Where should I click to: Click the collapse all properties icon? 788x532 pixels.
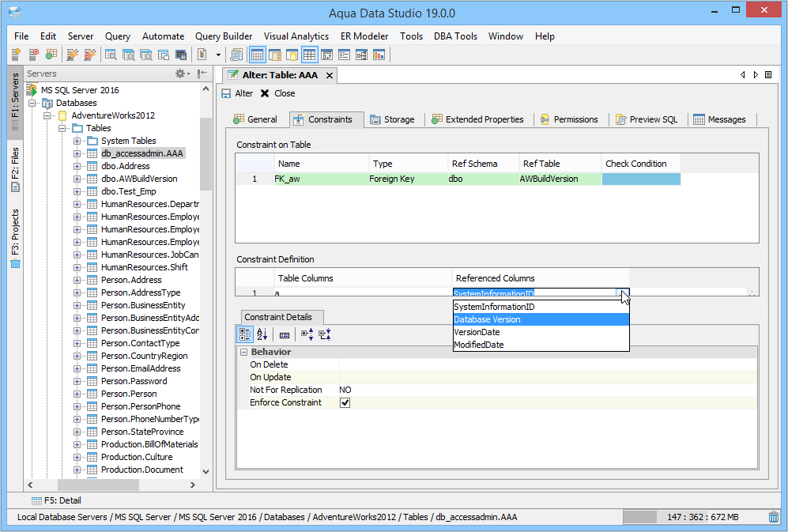click(x=325, y=334)
